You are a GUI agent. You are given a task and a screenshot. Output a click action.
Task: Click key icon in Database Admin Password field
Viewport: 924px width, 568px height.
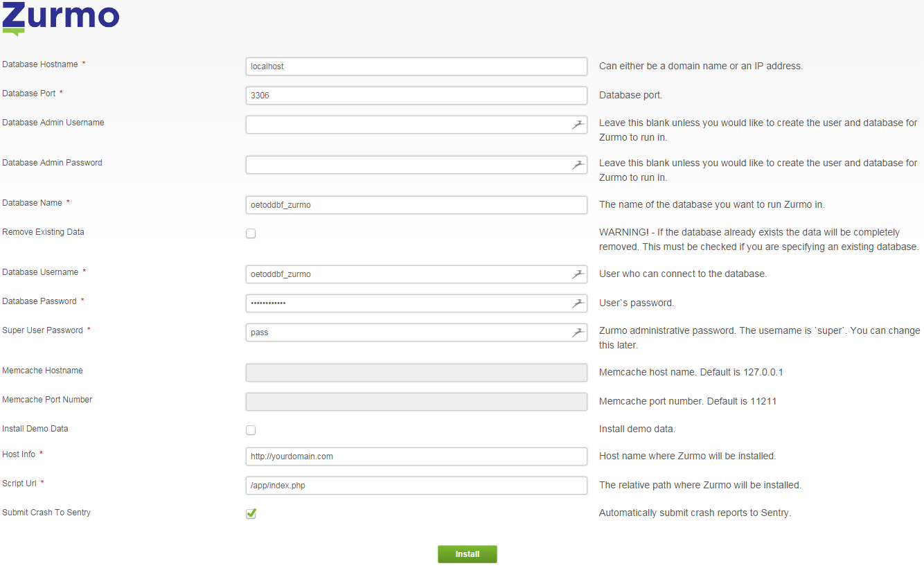click(578, 165)
